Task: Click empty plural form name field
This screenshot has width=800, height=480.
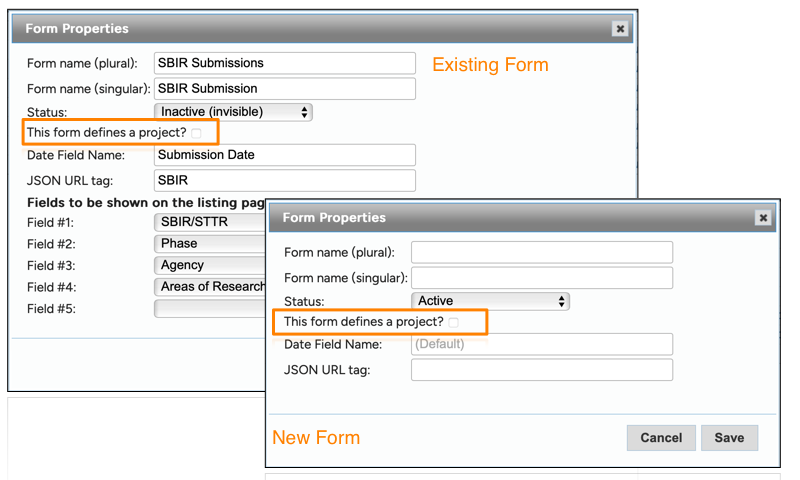Action: 541,252
